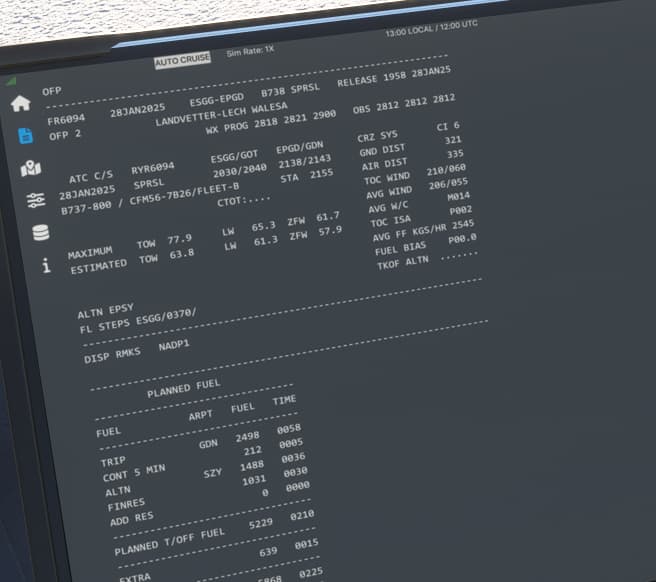This screenshot has height=582, width=656.
Task: Open the database stack icon in sidebar
Action: tap(41, 233)
